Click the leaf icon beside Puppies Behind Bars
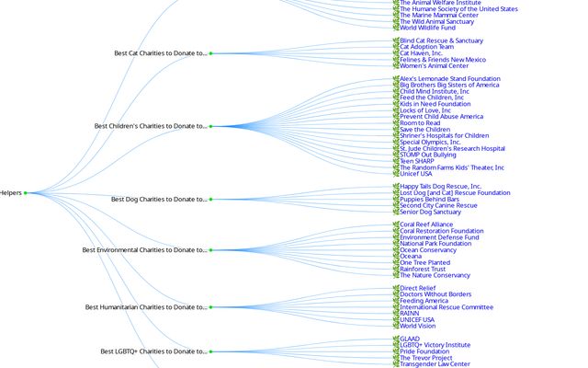This screenshot has height=368, width=588. pos(396,199)
